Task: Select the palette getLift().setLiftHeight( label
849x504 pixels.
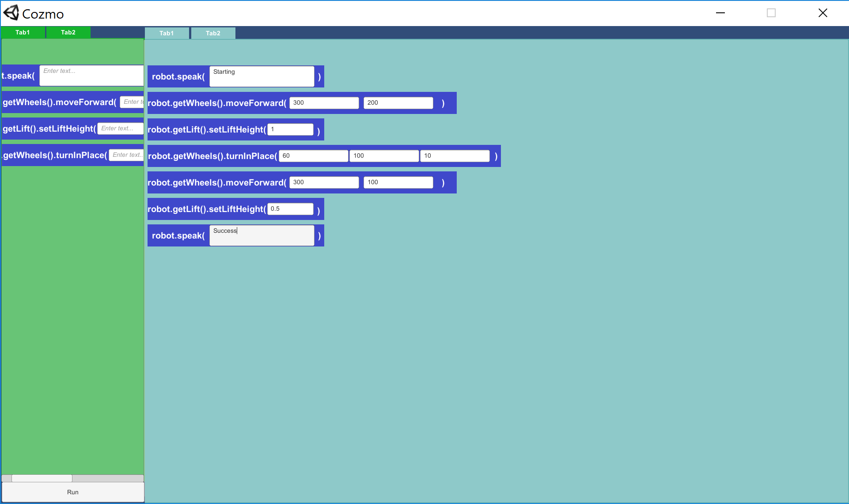Action: pos(49,129)
